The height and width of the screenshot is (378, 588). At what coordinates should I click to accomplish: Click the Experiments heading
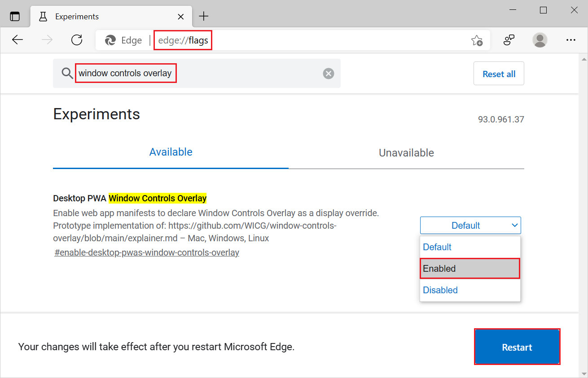tap(97, 114)
